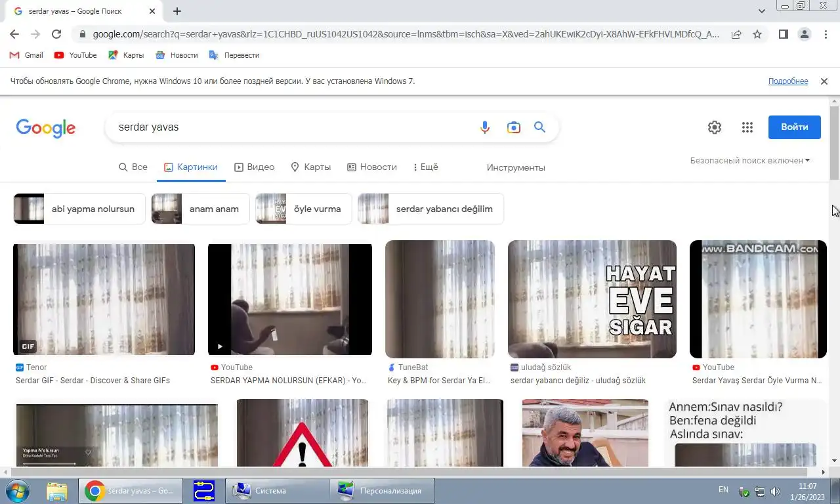Switch to the Все results tab
This screenshot has width=840, height=504.
pyautogui.click(x=133, y=167)
